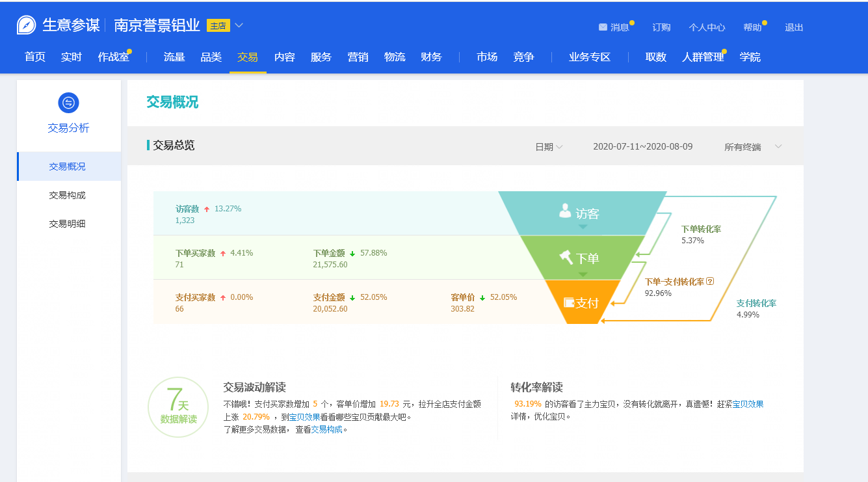Screen dimensions: 868x482
Task: Click 退出 to log out
Action: (x=794, y=27)
